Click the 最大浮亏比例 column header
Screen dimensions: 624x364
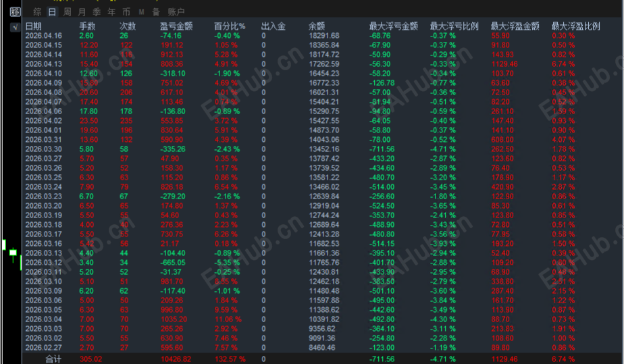(x=454, y=26)
